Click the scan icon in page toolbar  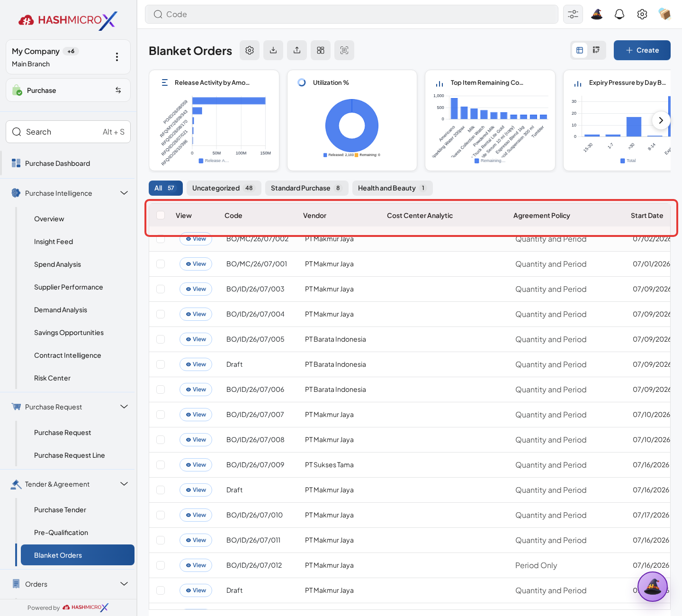[x=344, y=50]
